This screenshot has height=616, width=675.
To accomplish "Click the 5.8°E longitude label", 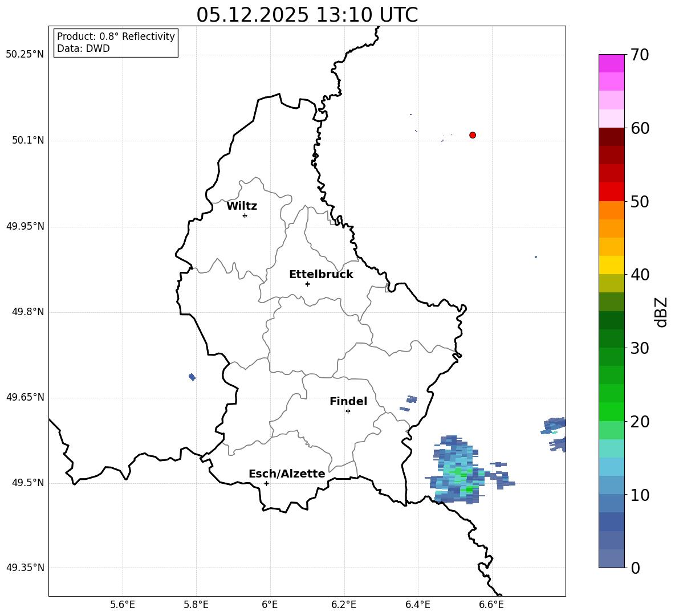I will (x=196, y=605).
